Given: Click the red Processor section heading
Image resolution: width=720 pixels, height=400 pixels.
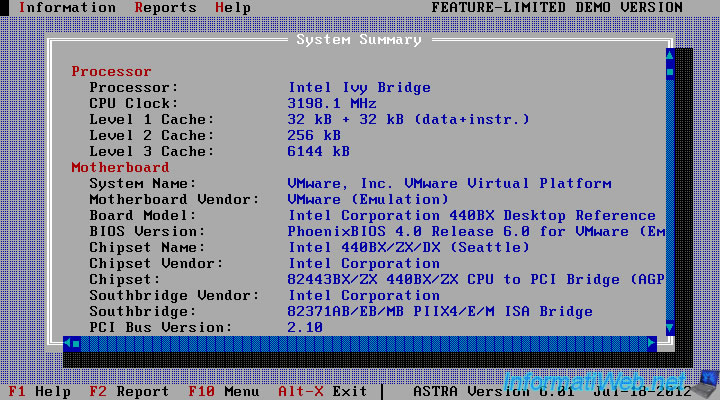Looking at the screenshot, I should click(111, 72).
